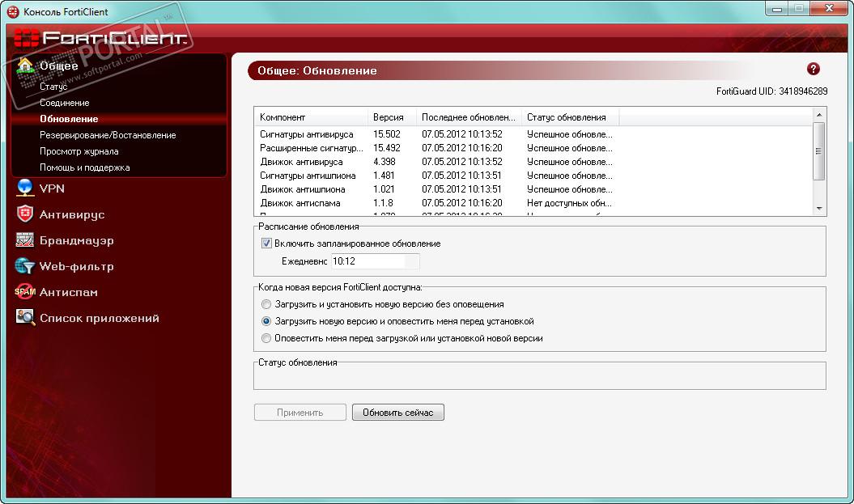Screen dimensions: 854x504
Task: Open help via the red question mark icon
Action: 814,69
